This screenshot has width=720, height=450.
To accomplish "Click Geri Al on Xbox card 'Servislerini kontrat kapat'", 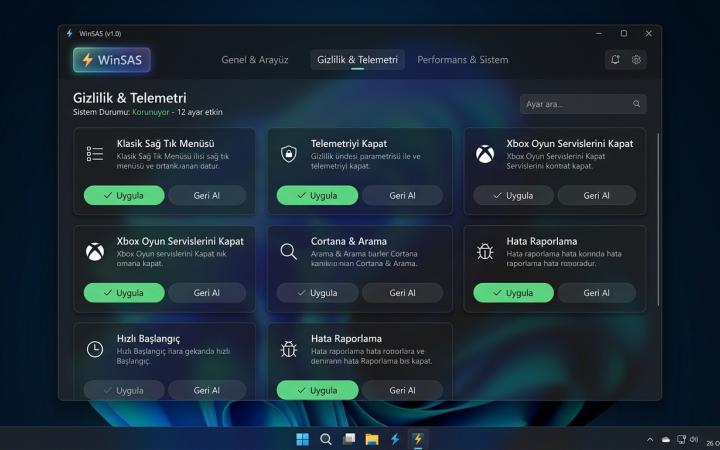I will (596, 195).
